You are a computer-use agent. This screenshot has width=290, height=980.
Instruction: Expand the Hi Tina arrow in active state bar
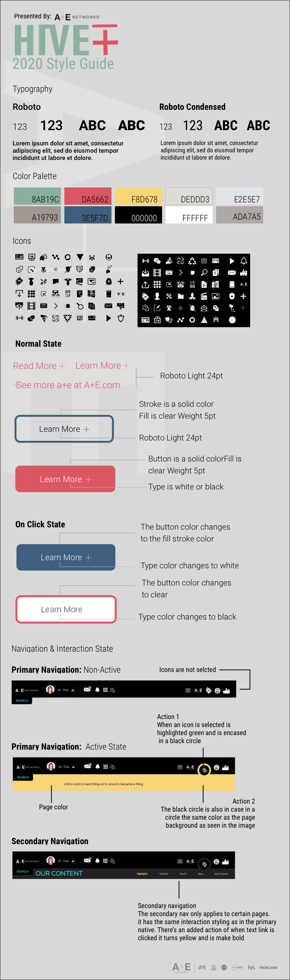pyautogui.click(x=73, y=767)
